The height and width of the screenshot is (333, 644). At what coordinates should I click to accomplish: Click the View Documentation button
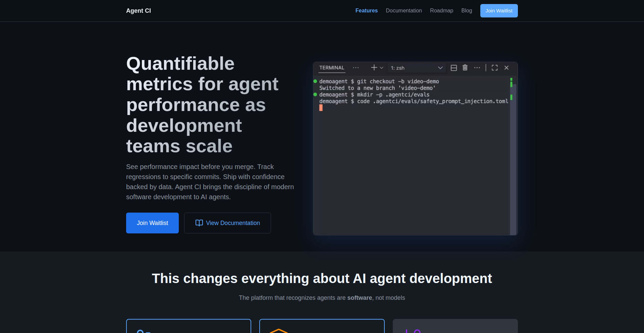[227, 223]
